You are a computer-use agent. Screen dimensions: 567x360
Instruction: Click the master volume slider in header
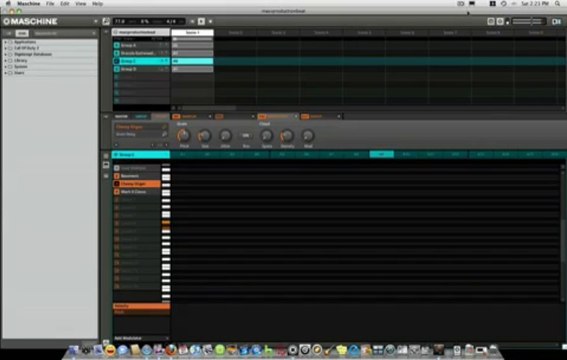[528, 22]
